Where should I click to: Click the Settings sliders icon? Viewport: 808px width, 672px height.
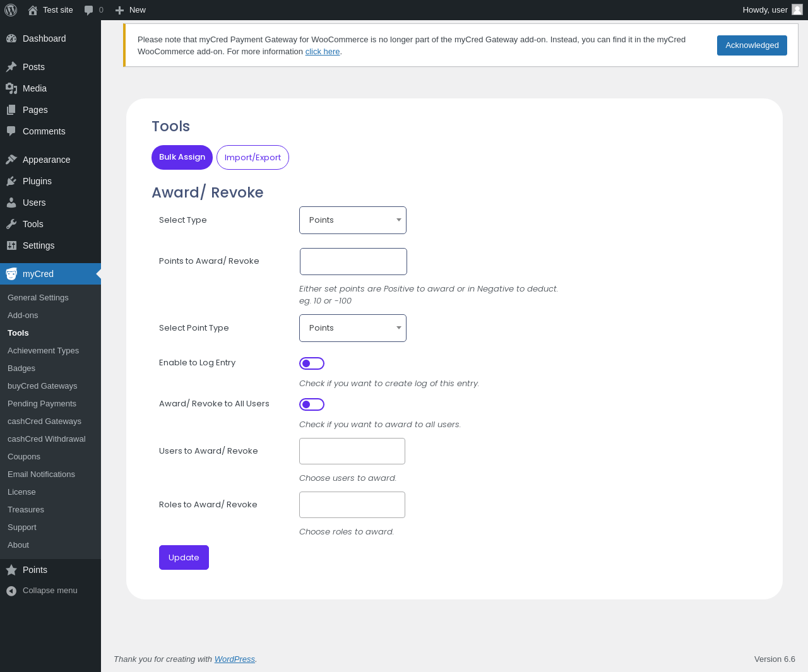click(11, 245)
